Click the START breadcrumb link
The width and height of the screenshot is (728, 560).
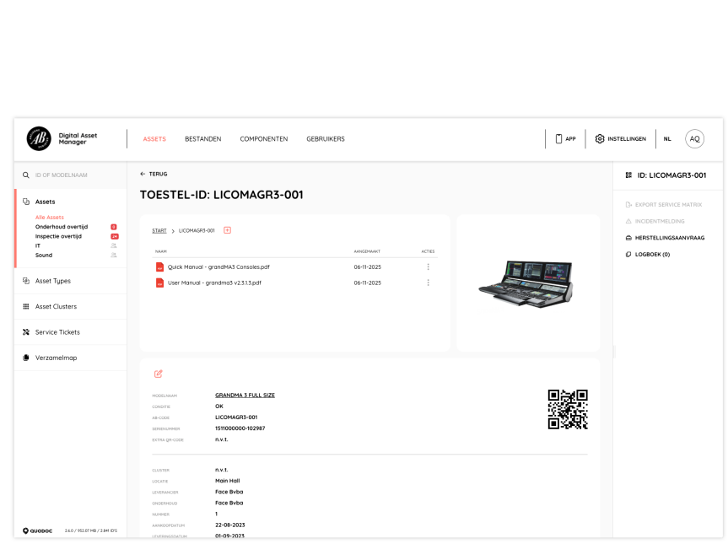coord(159,231)
